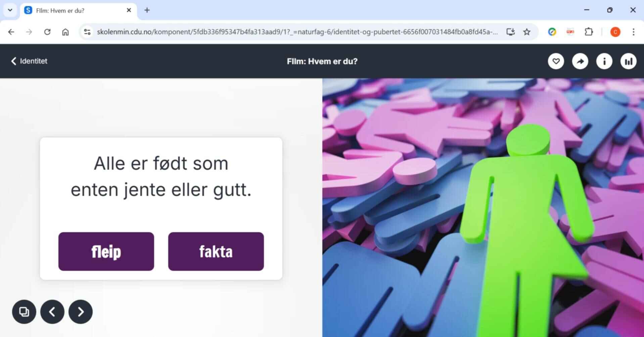Answer the statement with fakta
This screenshot has width=644, height=337.
216,251
